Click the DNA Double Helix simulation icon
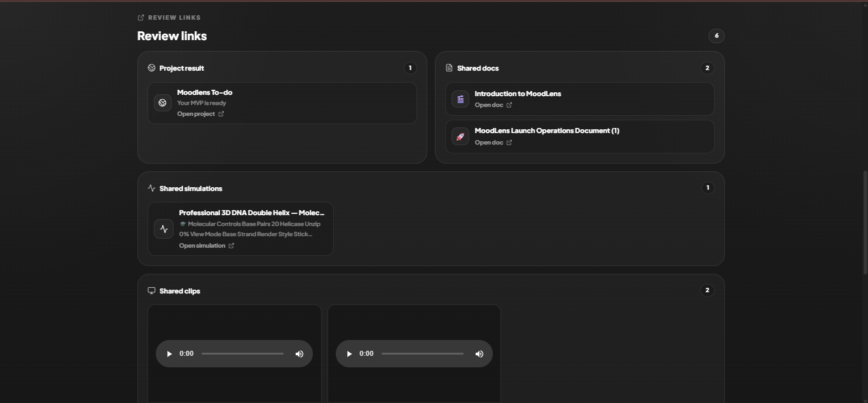This screenshot has width=868, height=403. click(x=163, y=229)
